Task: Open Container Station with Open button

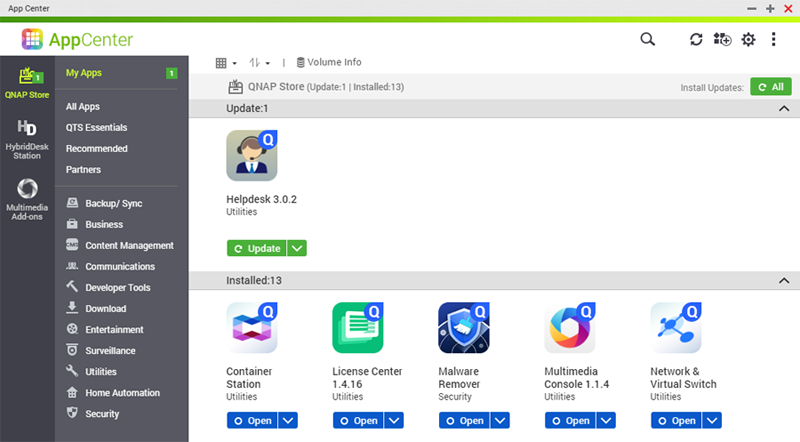Action: pyautogui.click(x=252, y=421)
